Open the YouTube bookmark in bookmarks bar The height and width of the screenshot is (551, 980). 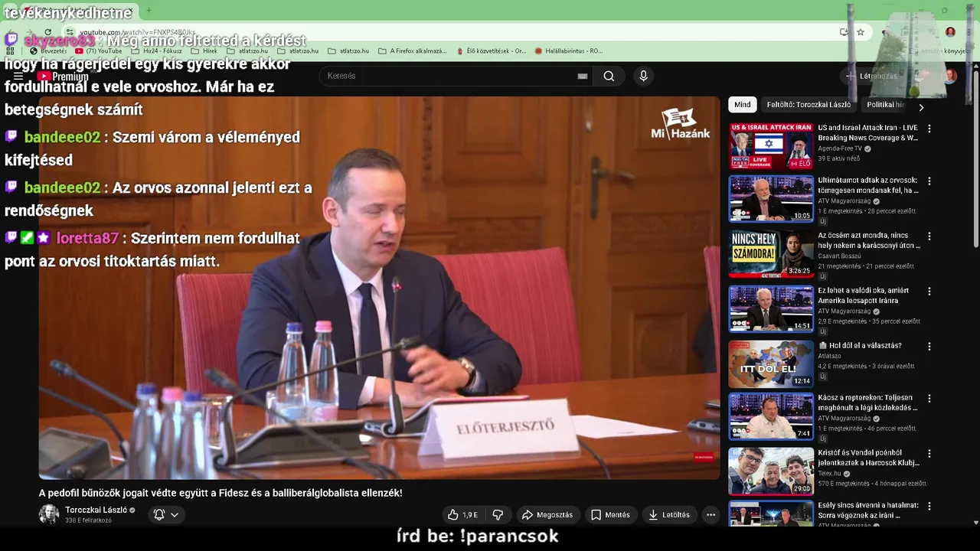pyautogui.click(x=99, y=51)
